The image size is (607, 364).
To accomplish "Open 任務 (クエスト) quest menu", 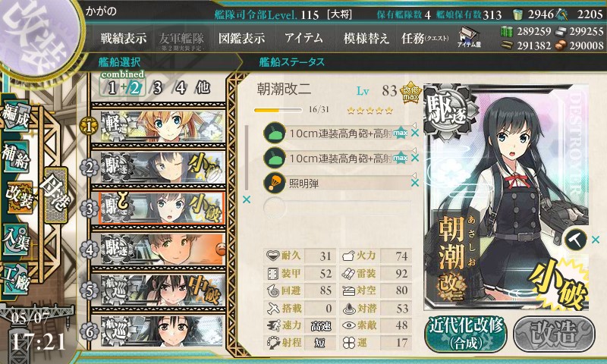I will tap(425, 38).
